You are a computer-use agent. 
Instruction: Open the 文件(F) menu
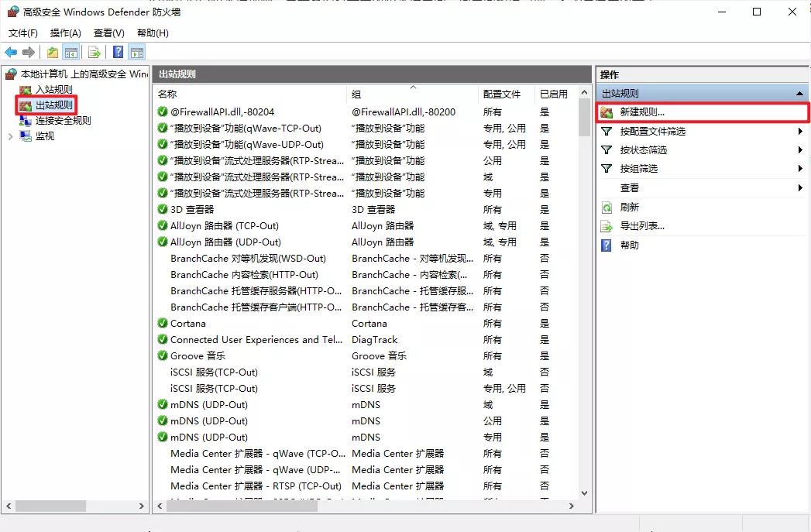click(22, 33)
